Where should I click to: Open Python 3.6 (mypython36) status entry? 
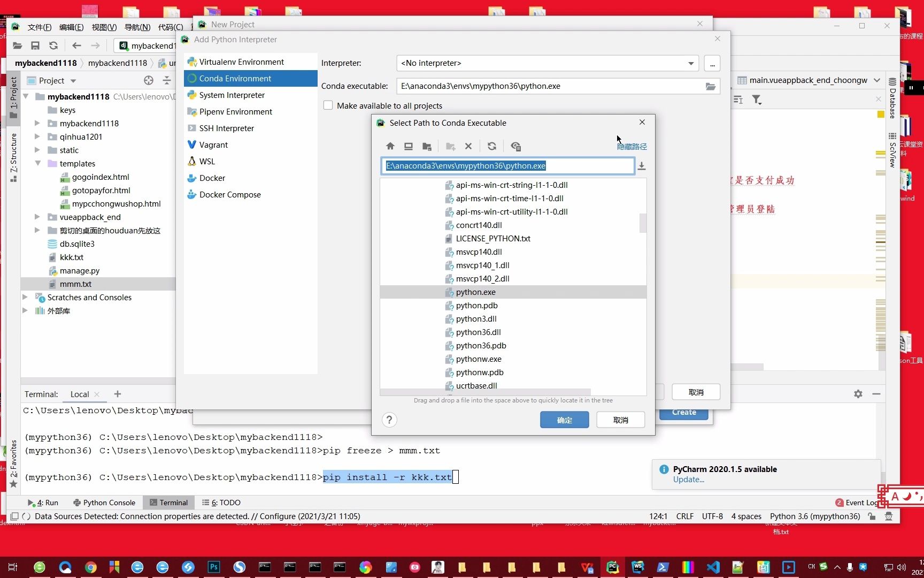815,516
